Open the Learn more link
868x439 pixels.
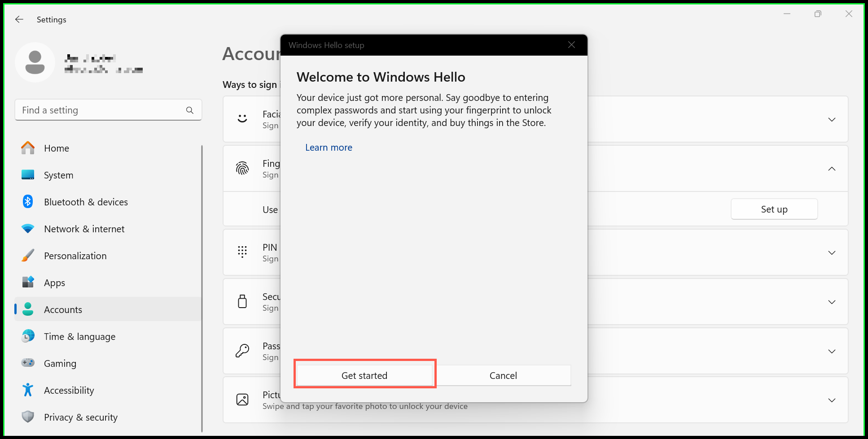click(x=329, y=148)
